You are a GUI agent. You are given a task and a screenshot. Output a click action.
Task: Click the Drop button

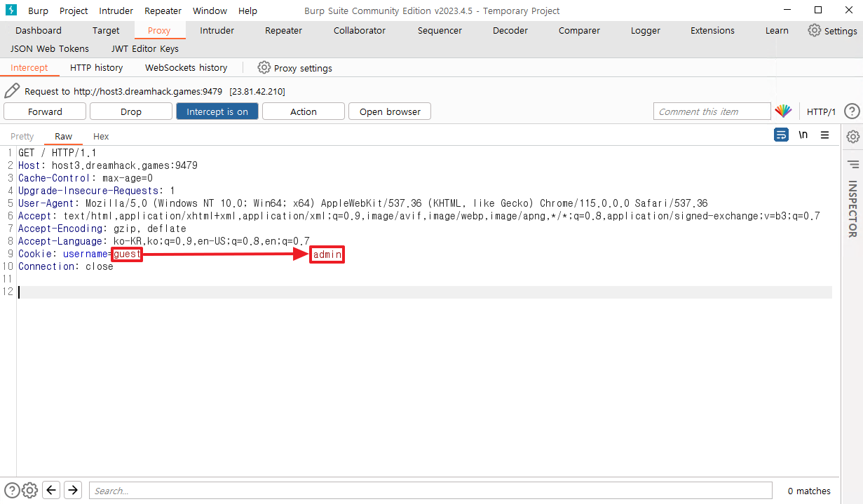(131, 111)
